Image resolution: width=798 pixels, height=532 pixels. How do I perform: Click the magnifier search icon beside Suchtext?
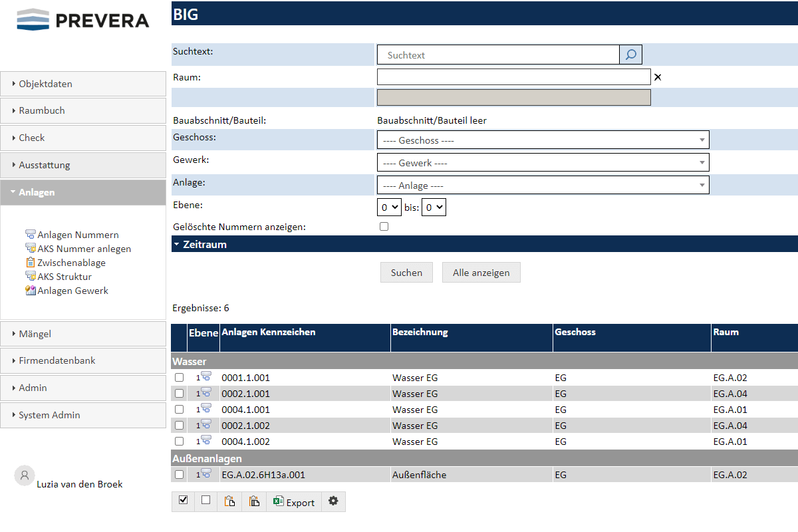pyautogui.click(x=630, y=55)
